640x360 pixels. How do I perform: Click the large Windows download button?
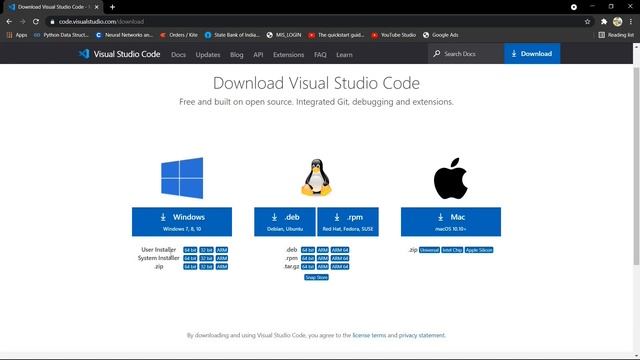pos(182,222)
